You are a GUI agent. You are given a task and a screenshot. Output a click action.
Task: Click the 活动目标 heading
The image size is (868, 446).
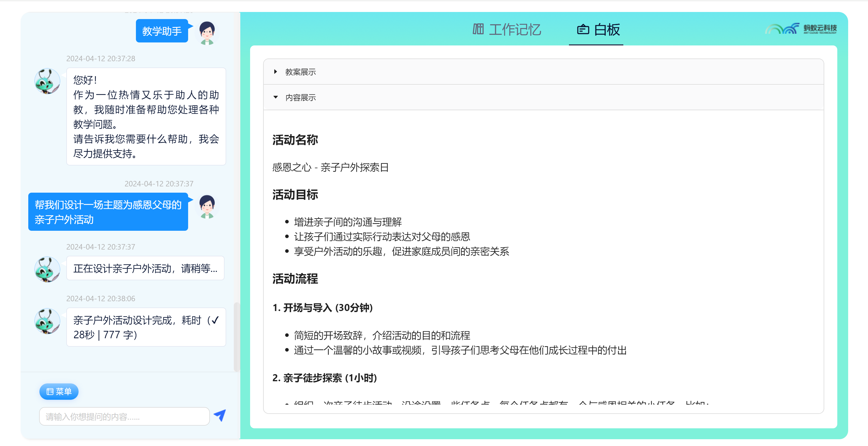[295, 195]
